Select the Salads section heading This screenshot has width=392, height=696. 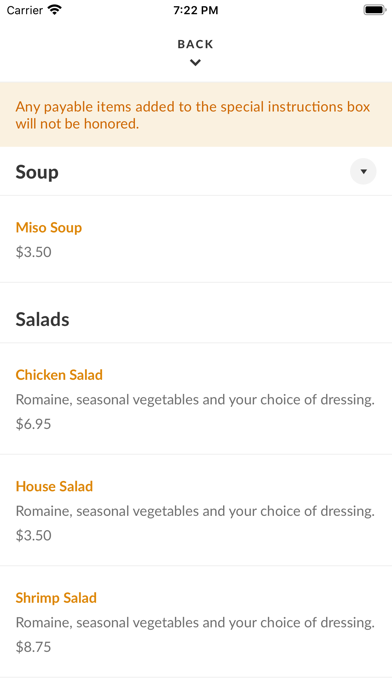coord(43,319)
